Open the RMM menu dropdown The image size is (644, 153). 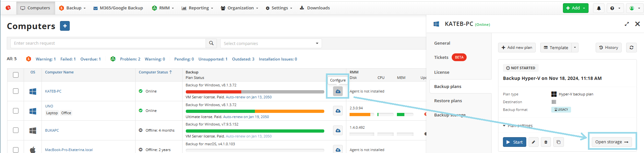tap(163, 8)
